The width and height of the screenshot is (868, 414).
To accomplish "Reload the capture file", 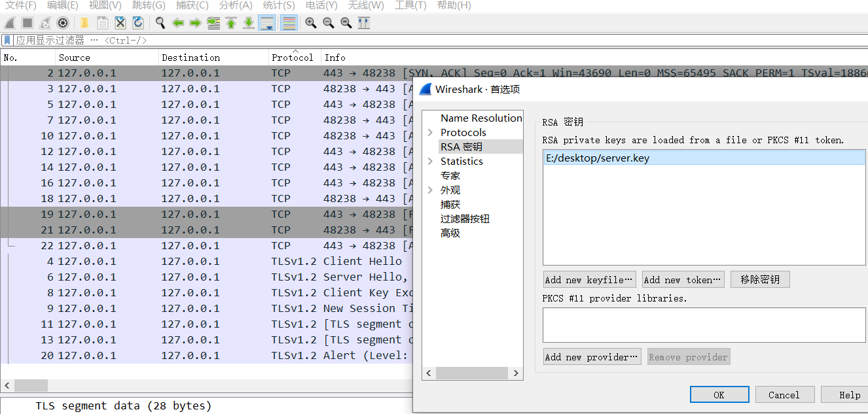I will click(138, 23).
